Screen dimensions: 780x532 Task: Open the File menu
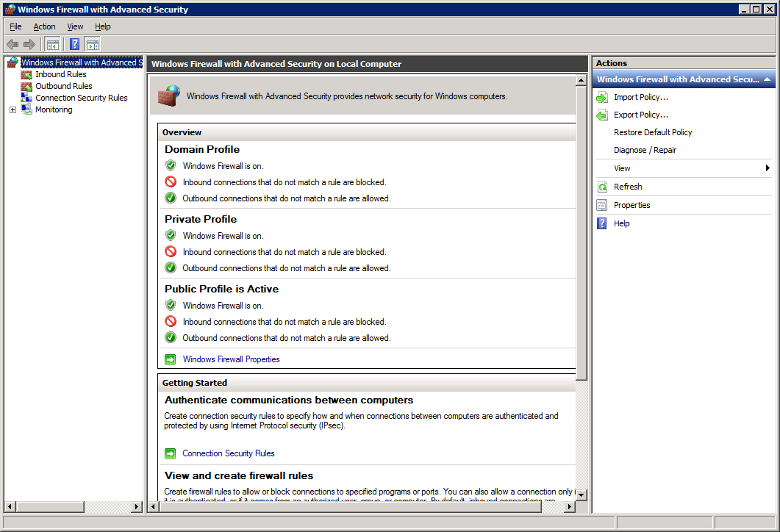[x=15, y=27]
